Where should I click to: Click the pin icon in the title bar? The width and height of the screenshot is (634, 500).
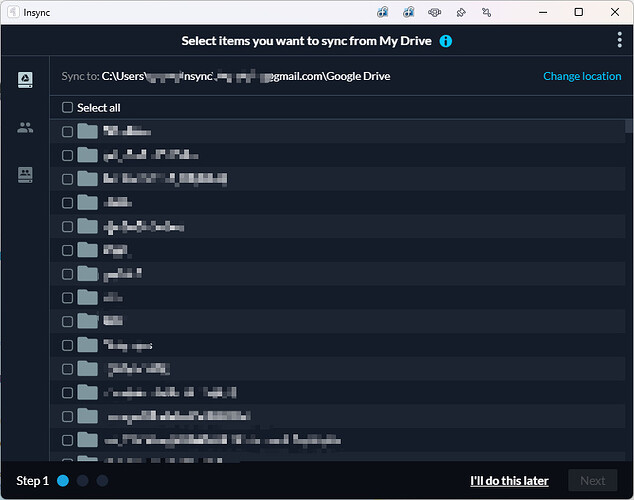tap(461, 13)
